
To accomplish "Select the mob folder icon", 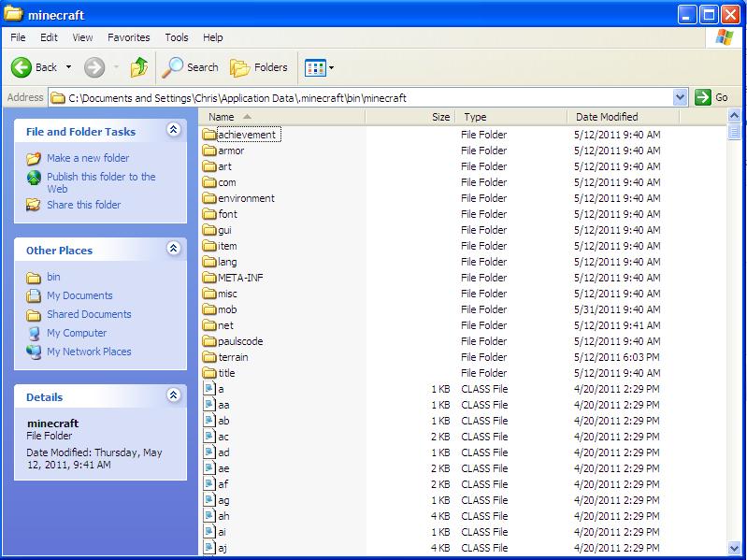I will point(209,309).
